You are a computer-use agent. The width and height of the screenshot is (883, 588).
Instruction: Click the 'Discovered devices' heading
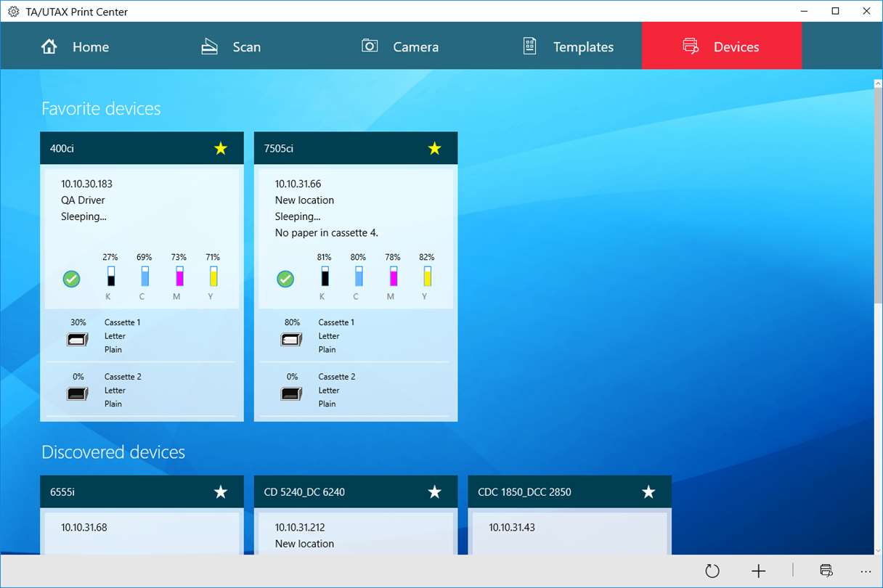[x=113, y=452]
